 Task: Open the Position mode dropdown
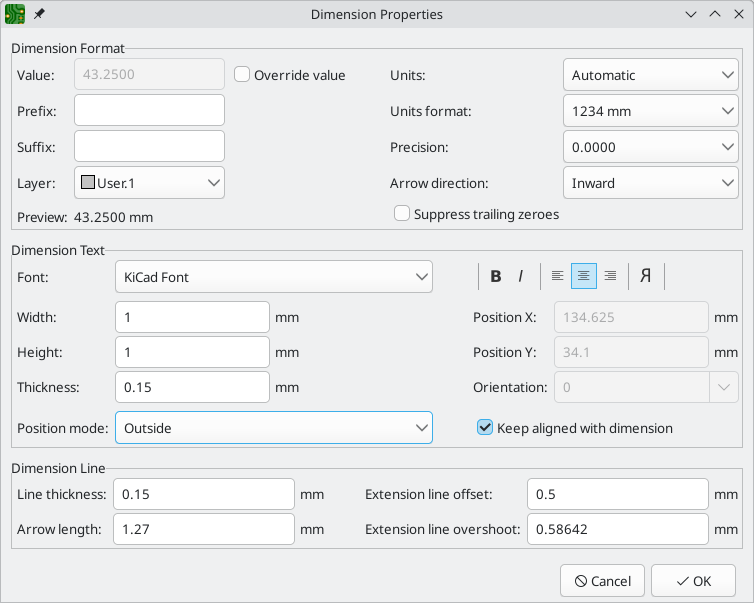[274, 427]
